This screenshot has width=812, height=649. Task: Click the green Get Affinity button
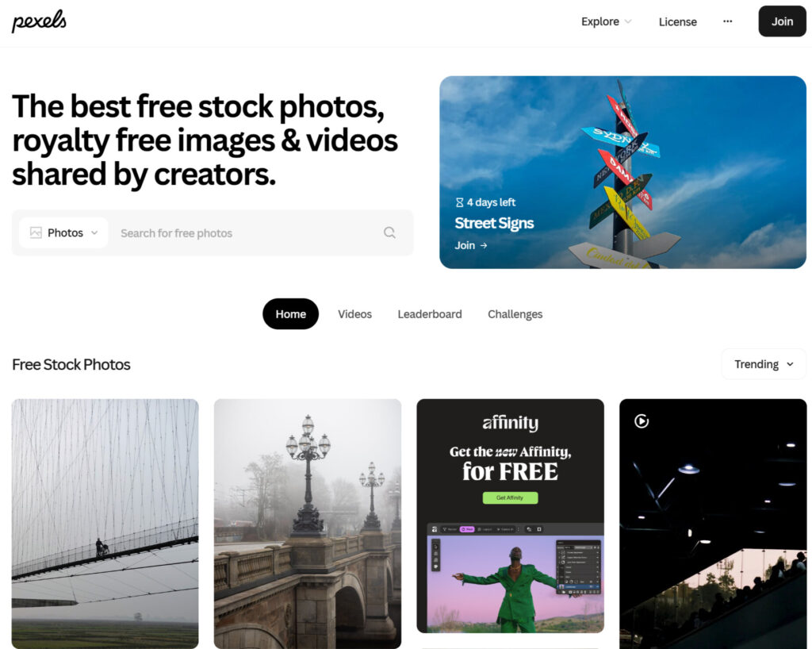click(510, 497)
